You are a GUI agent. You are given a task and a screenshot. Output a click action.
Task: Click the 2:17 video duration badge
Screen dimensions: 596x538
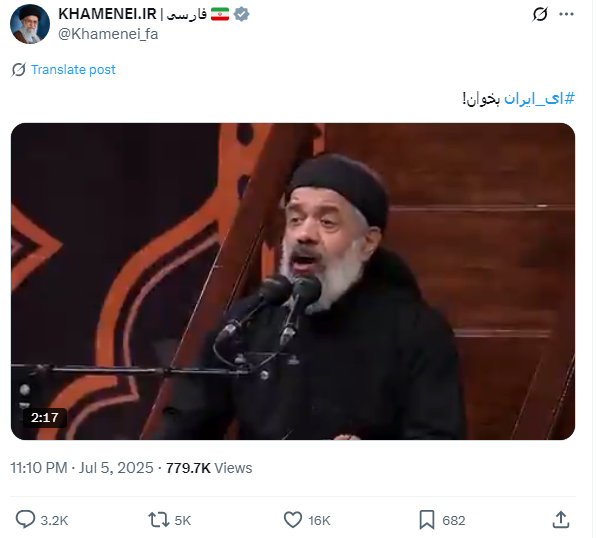coord(44,417)
